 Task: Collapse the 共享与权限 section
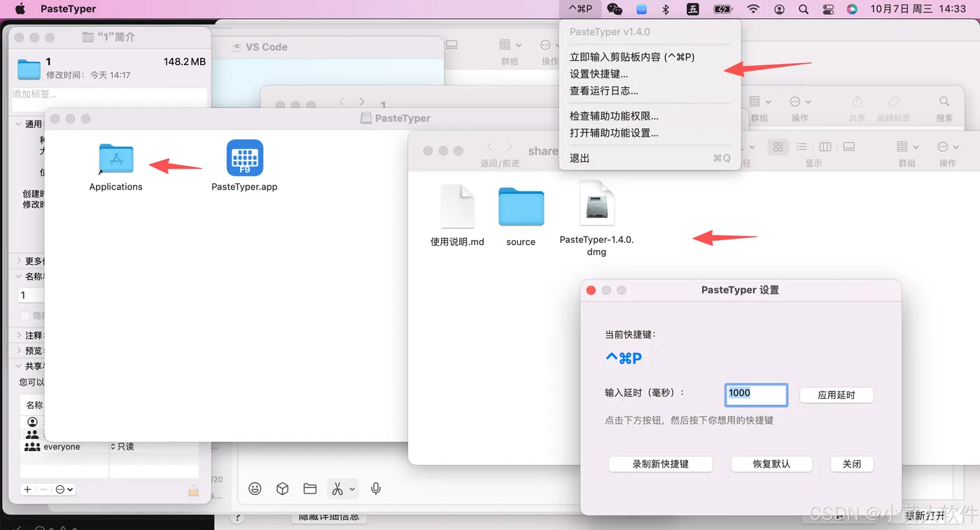[18, 366]
